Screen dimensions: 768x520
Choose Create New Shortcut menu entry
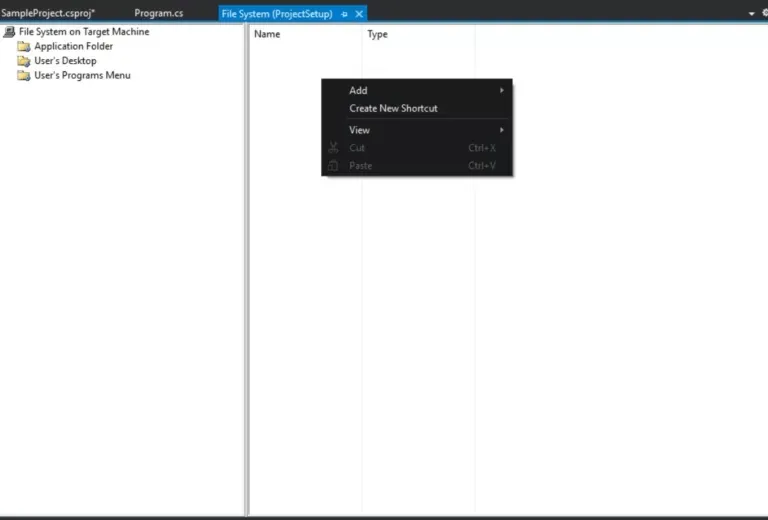(417, 109)
